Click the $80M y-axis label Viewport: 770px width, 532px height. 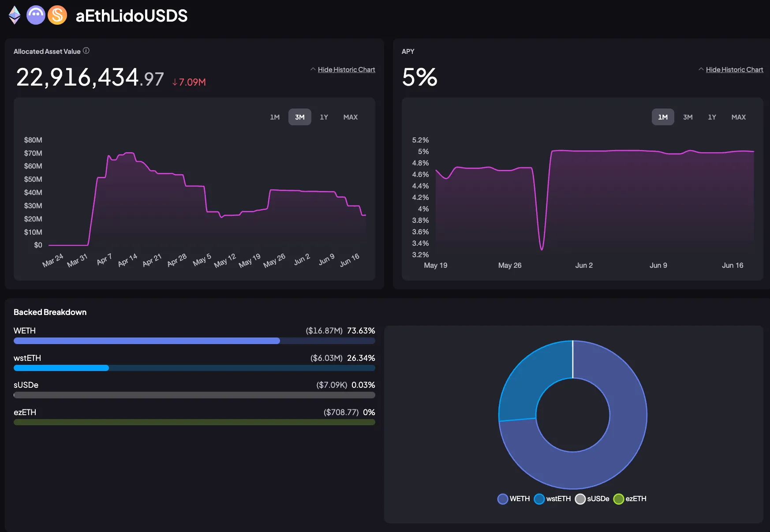point(33,140)
